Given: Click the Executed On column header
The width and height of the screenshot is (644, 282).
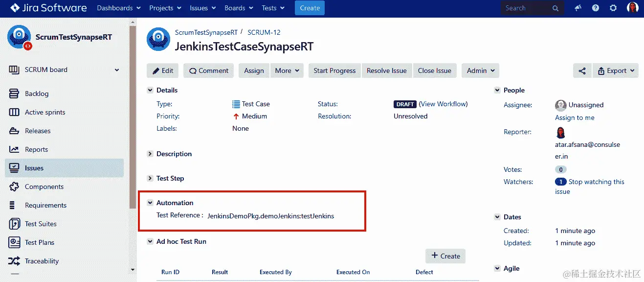Looking at the screenshot, I should (x=353, y=272).
